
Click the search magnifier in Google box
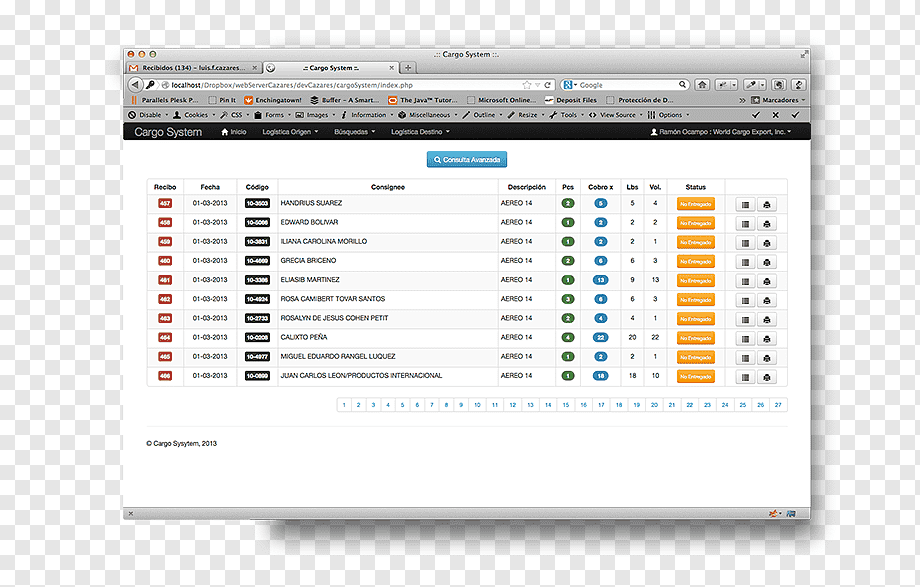coord(682,85)
